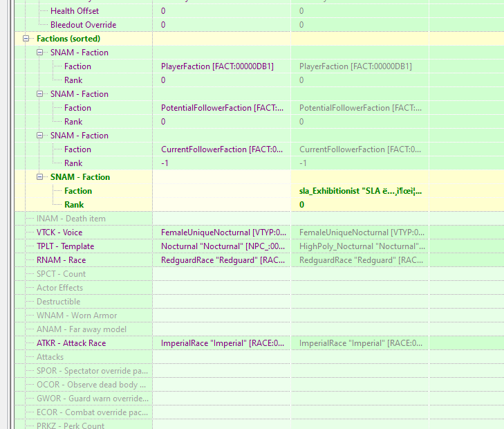Click gray rank value -1

[303, 163]
